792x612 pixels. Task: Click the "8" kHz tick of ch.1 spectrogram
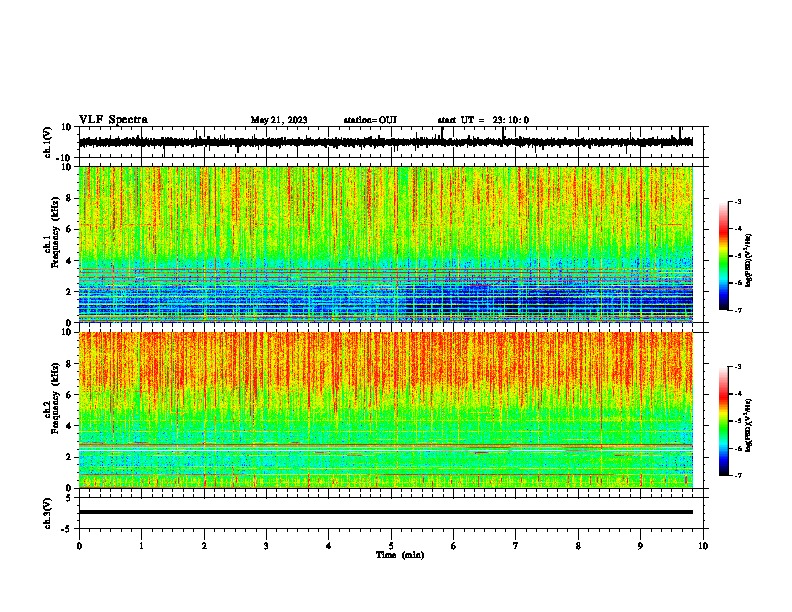[70, 198]
